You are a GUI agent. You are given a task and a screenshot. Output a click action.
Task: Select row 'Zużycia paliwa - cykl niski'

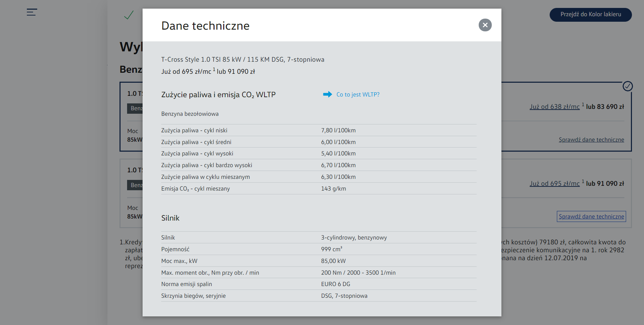click(319, 130)
